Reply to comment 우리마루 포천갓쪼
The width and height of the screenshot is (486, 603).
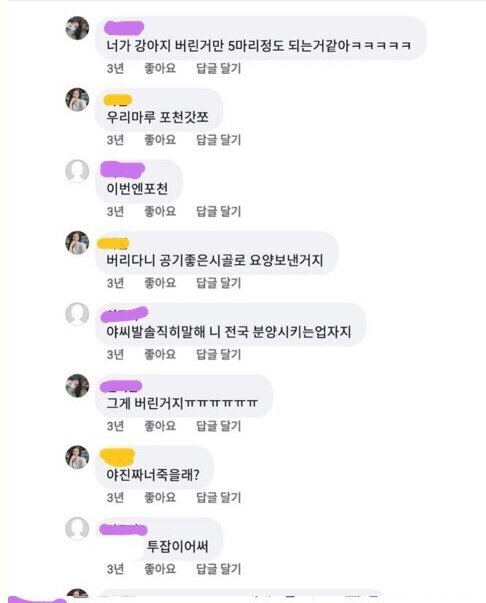pos(218,140)
